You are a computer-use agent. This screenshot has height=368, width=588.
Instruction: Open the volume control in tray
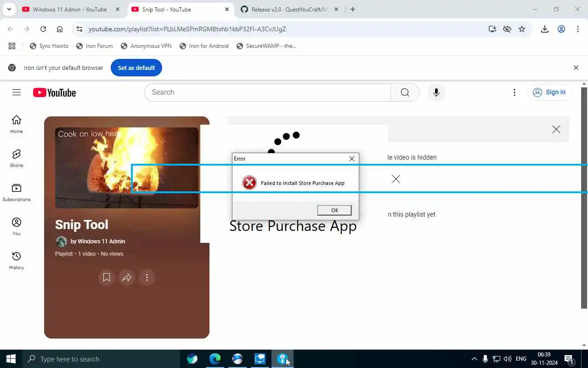[x=507, y=359]
